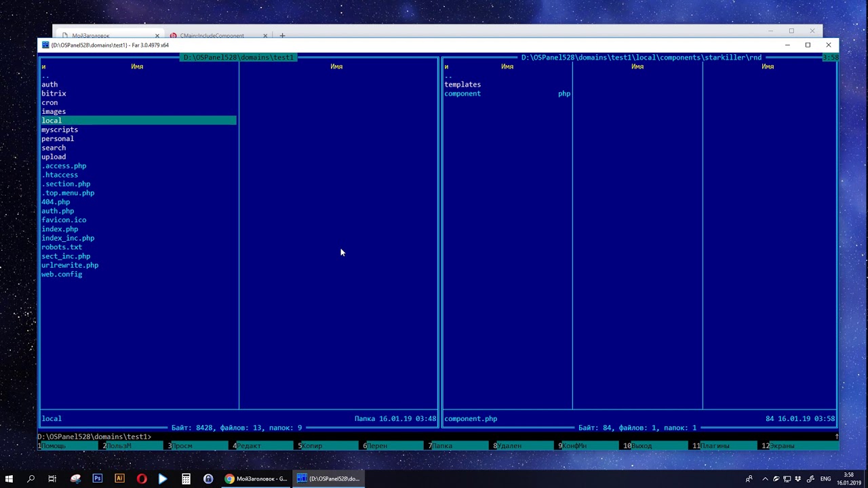Click F6 Перен move key label
Viewport: 868px width, 488px height.
pyautogui.click(x=377, y=445)
